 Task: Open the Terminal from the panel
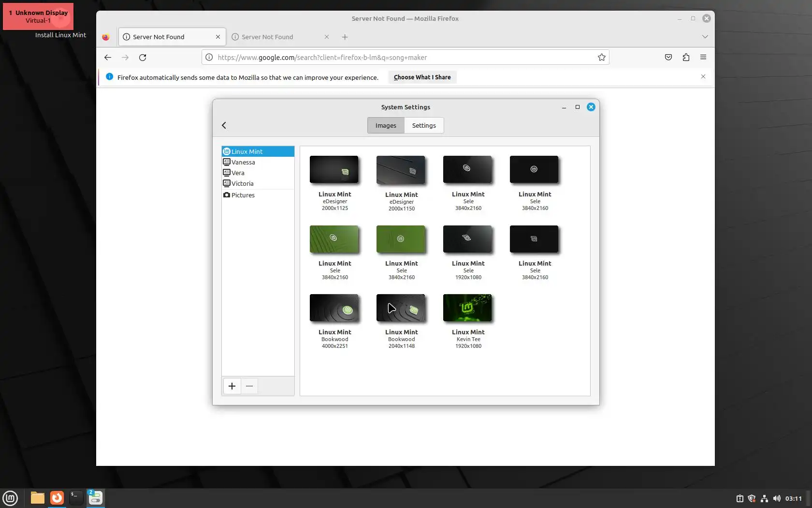(x=76, y=498)
